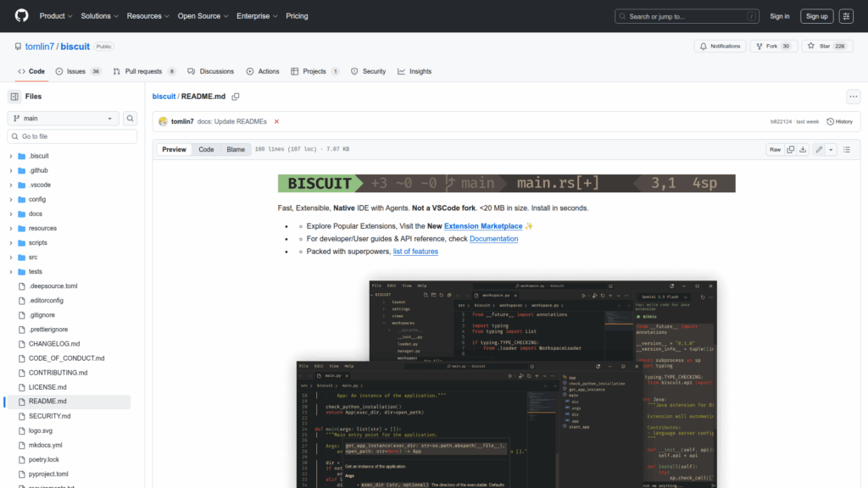Switch to the Issues tab

[78, 71]
